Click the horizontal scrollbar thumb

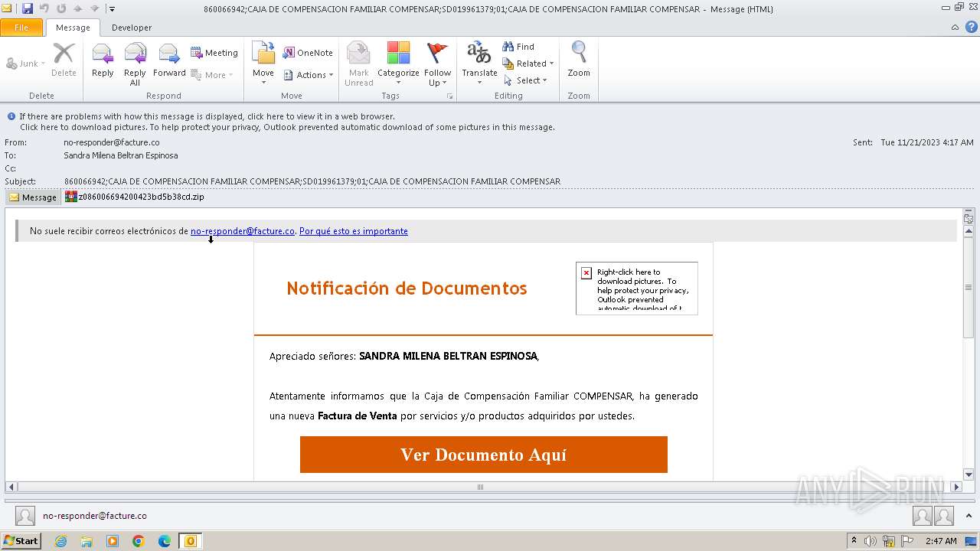click(x=480, y=487)
